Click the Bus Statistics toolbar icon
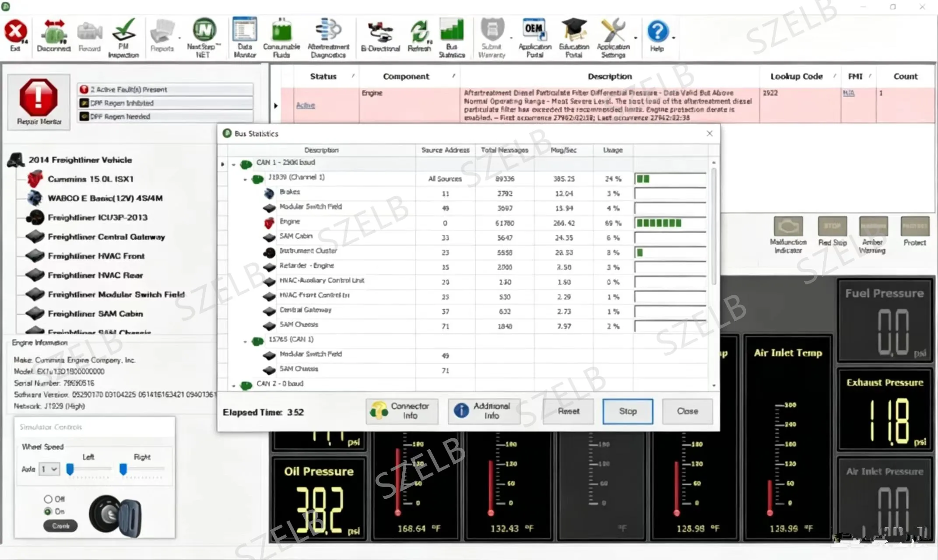The height and width of the screenshot is (560, 938). point(452,38)
